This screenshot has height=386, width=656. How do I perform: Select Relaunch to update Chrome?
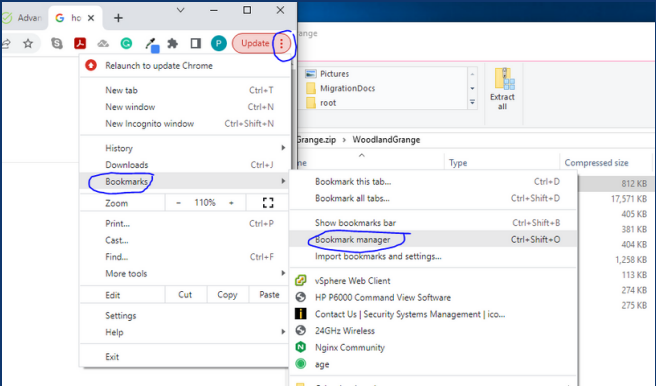pos(184,66)
